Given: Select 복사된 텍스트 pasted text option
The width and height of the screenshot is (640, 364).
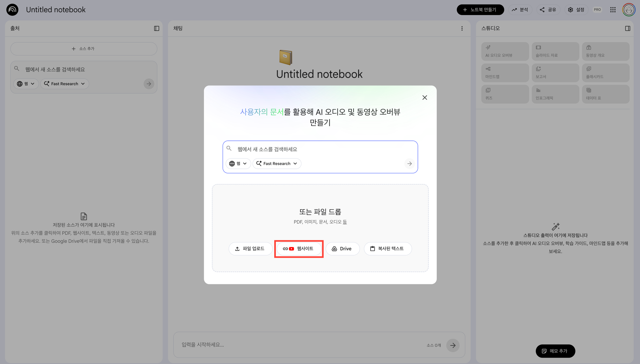Looking at the screenshot, I should tap(388, 249).
